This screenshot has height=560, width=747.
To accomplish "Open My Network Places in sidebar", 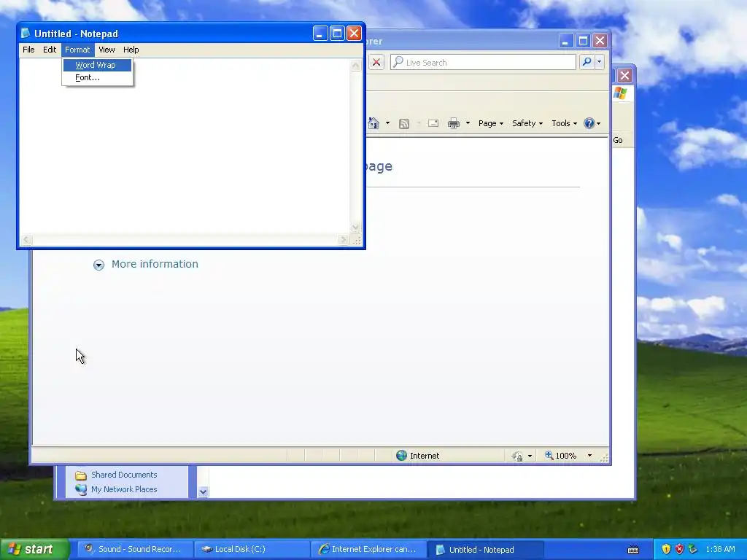I will pos(124,489).
